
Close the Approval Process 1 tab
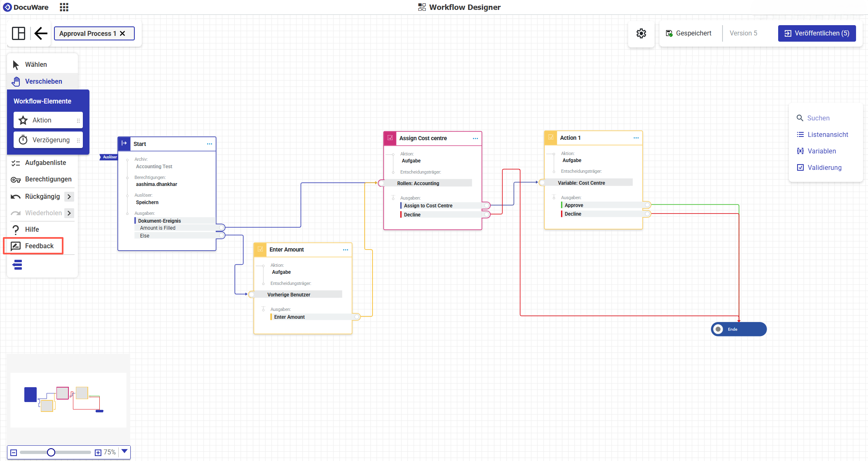pyautogui.click(x=122, y=33)
